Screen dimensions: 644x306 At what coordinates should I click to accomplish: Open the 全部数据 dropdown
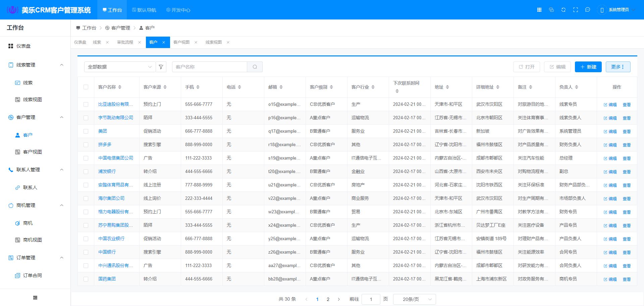120,67
